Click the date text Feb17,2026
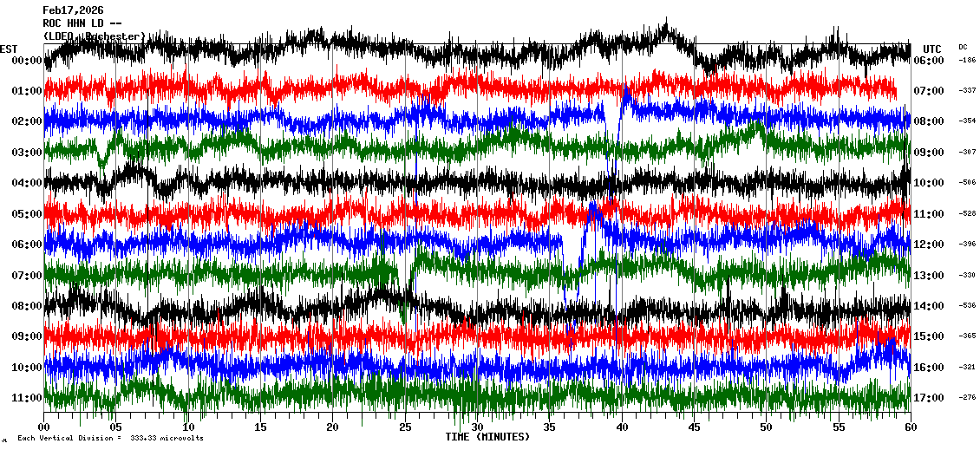The height and width of the screenshot is (450, 980). pos(73,10)
